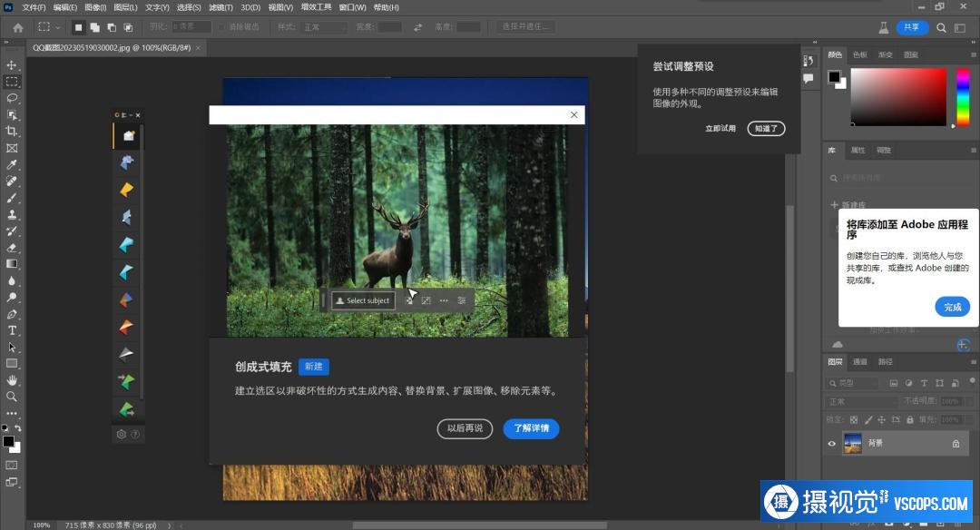
Task: Choose Intersect with Selection mode button
Action: [128, 27]
